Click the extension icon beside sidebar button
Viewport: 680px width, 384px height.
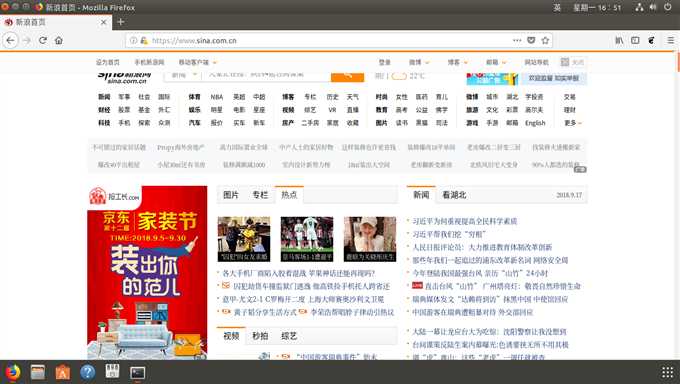[x=651, y=40]
